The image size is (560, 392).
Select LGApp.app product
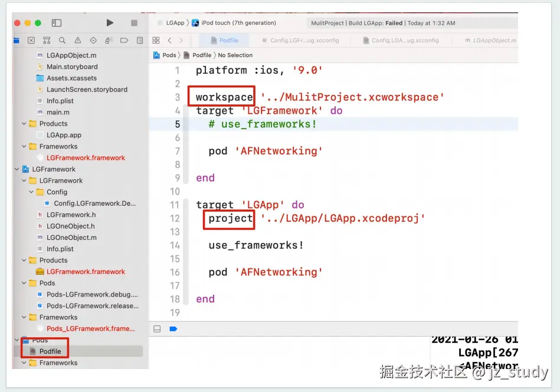click(64, 135)
